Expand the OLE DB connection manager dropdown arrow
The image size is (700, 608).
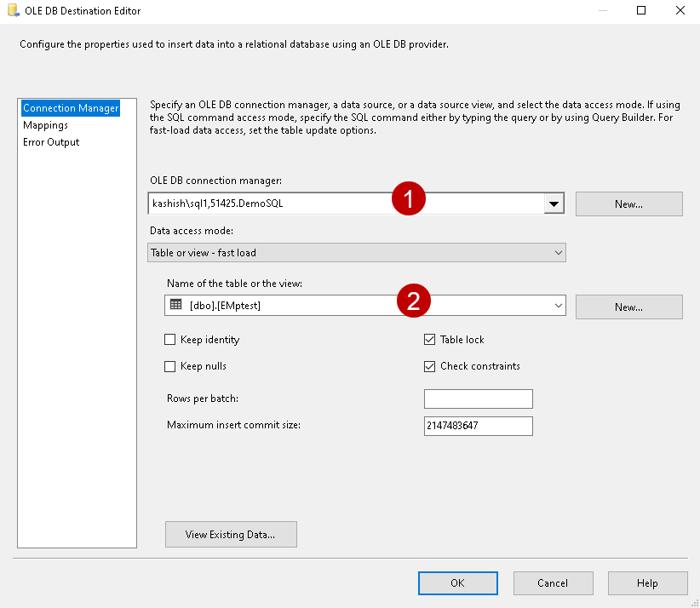[x=554, y=204]
